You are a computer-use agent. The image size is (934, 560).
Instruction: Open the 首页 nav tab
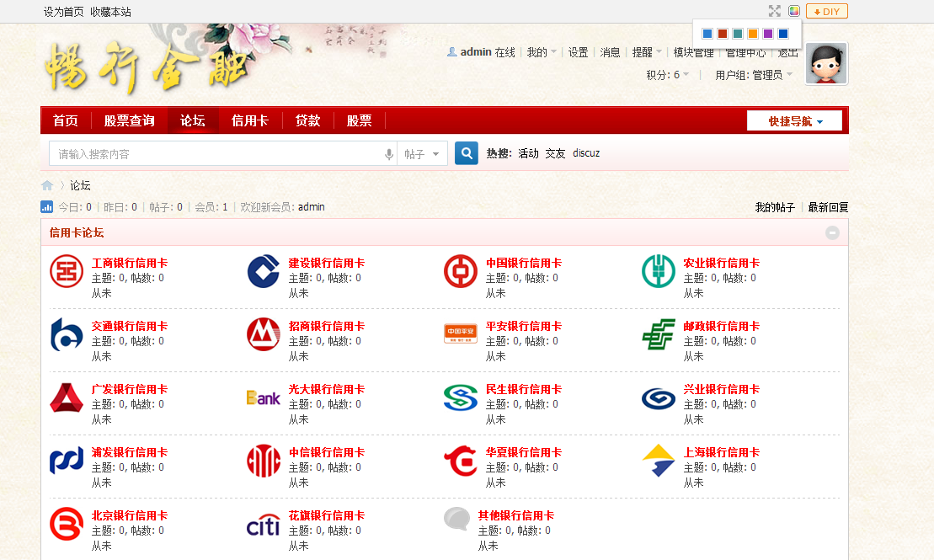66,121
